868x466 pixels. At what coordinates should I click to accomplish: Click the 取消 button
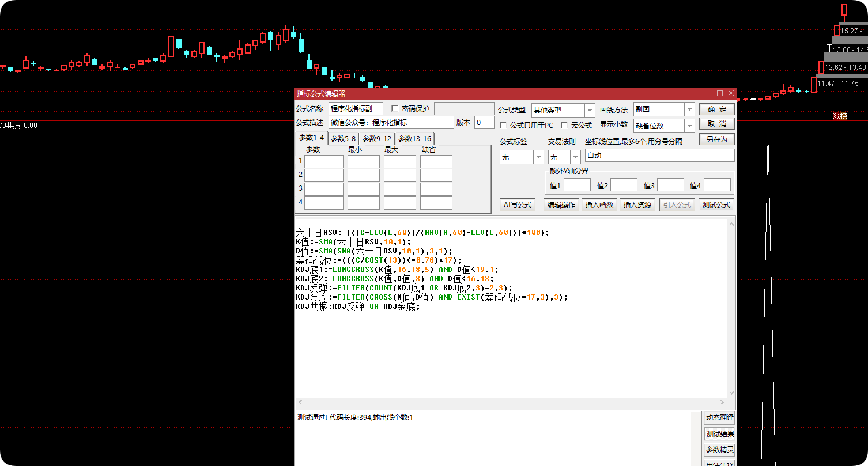click(x=717, y=124)
